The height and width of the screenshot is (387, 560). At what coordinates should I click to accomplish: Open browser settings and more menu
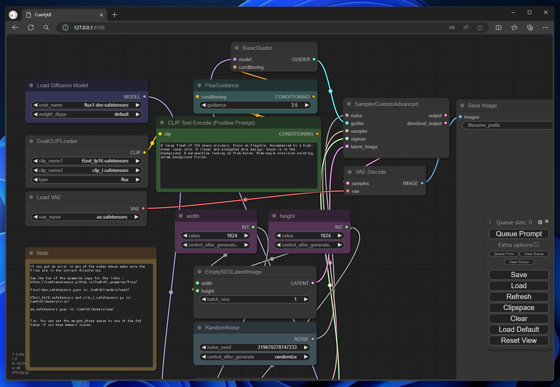pyautogui.click(x=545, y=27)
